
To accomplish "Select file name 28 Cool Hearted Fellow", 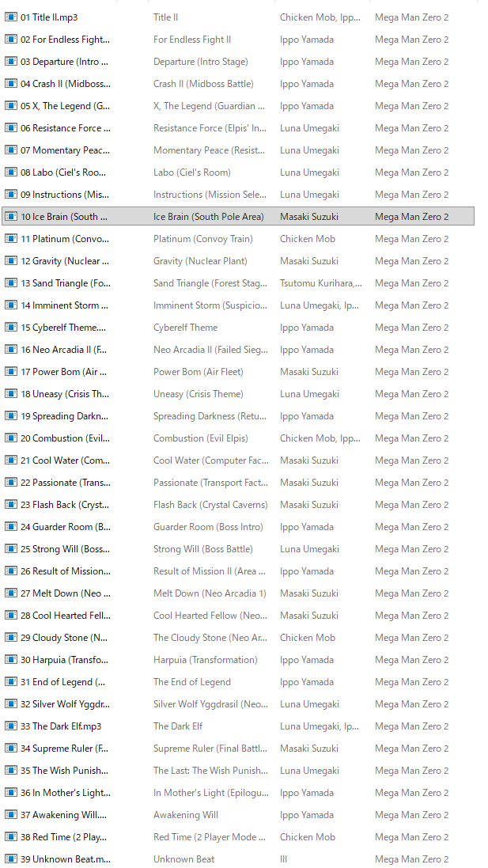I will 66,615.
